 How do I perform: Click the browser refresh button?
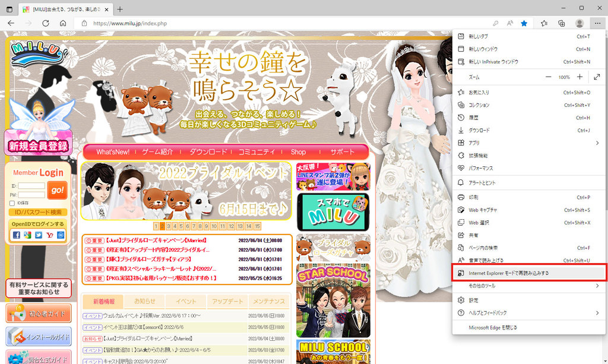point(46,23)
